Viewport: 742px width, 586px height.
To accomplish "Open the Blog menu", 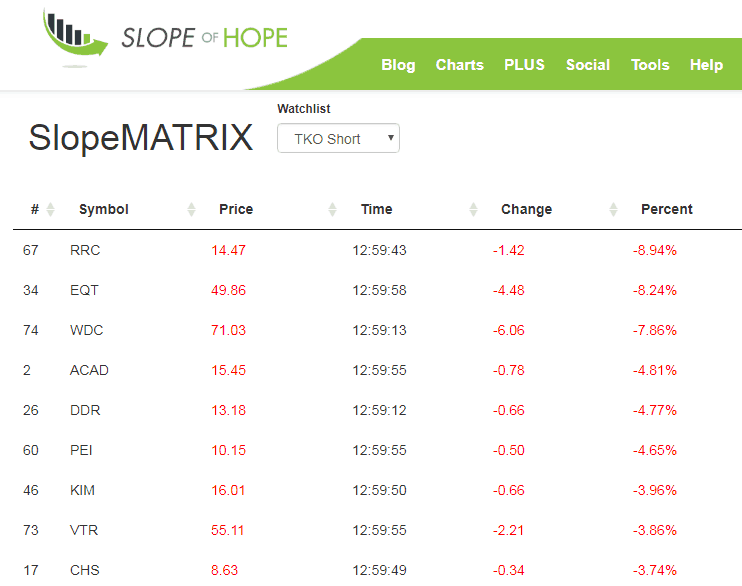I will click(398, 65).
